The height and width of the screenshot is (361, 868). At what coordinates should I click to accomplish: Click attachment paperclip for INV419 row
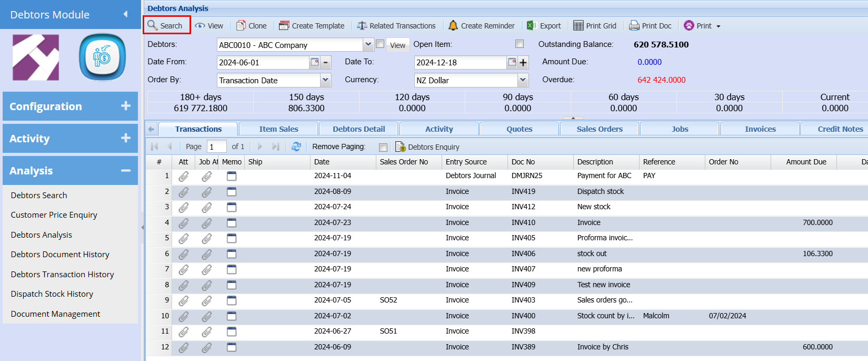click(184, 192)
